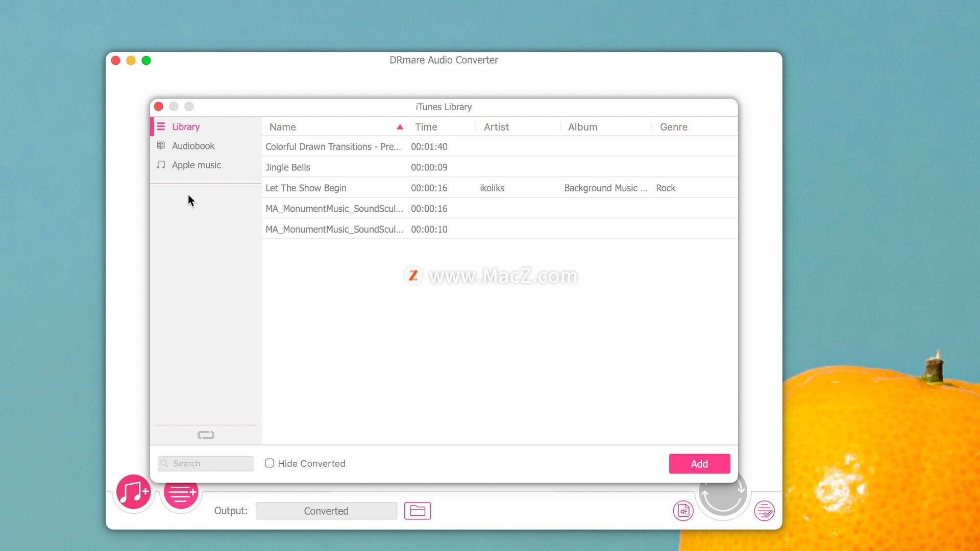Select the MonumentMusic track lasting 00:00:16
The height and width of the screenshot is (551, 980).
[500, 209]
